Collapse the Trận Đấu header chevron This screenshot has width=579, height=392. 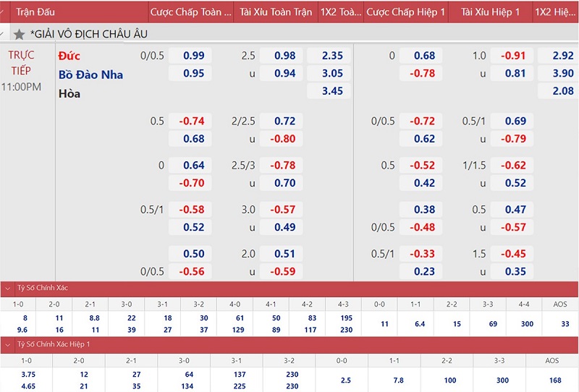8,12
